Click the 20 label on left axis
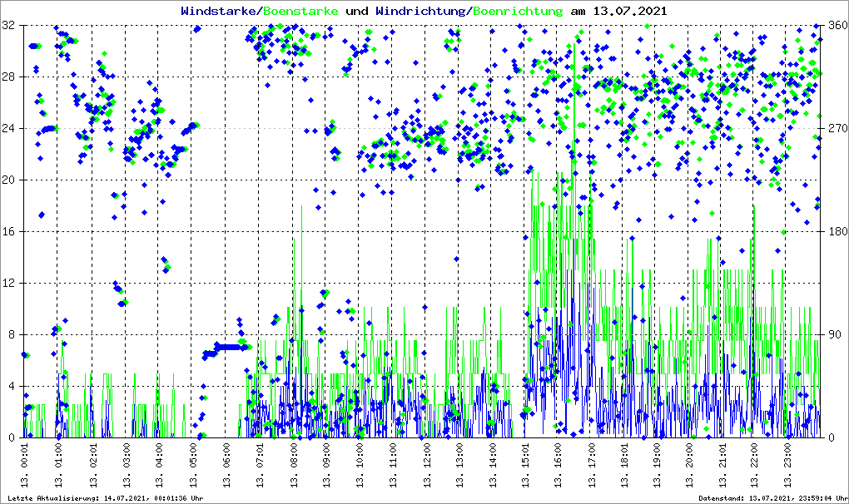This screenshot has width=849, height=504. 9,180
